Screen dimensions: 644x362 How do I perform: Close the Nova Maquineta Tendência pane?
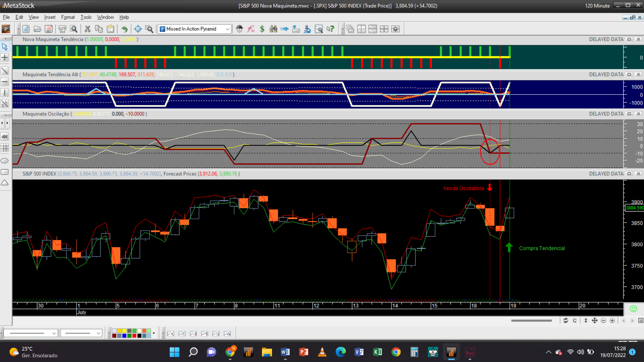638,39
